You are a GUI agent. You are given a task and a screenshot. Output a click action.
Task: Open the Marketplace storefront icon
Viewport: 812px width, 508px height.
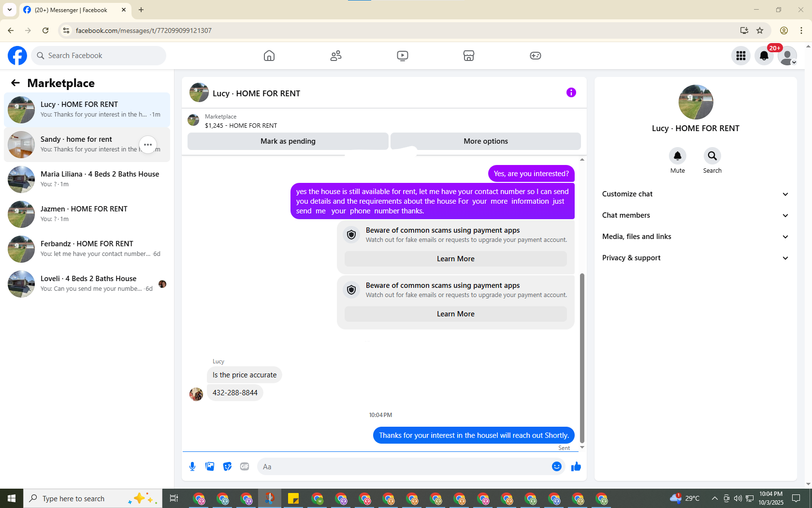click(469, 56)
